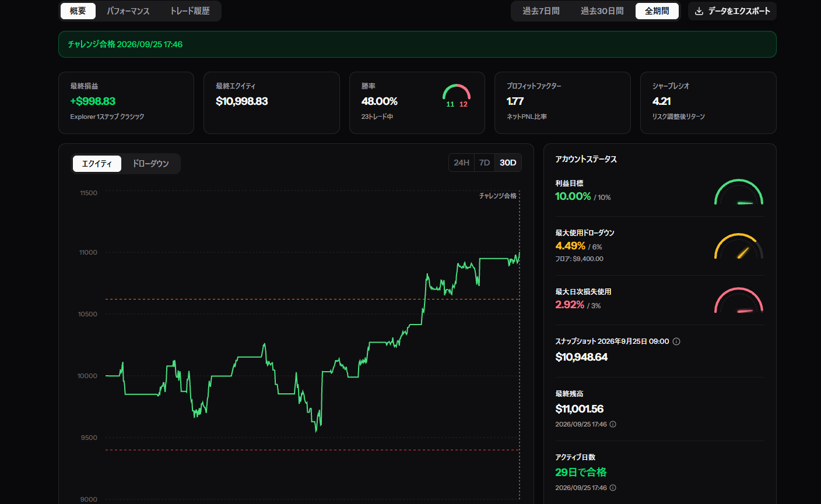Click the info icon under 29日で合格 date
The width and height of the screenshot is (821, 504).
613,488
